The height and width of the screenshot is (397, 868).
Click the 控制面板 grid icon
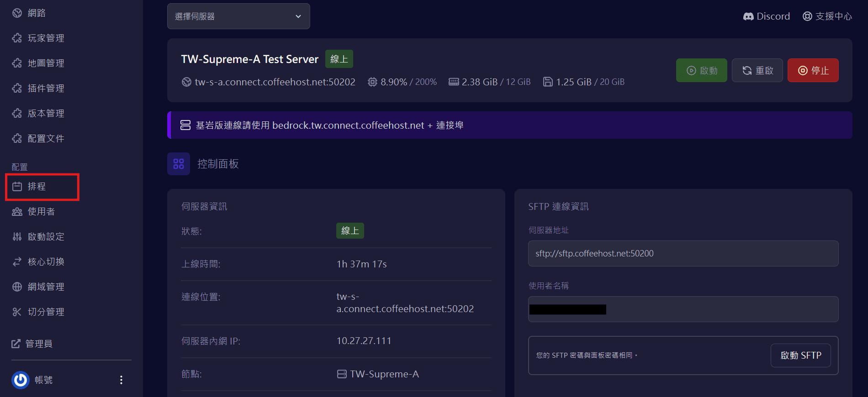click(x=179, y=164)
